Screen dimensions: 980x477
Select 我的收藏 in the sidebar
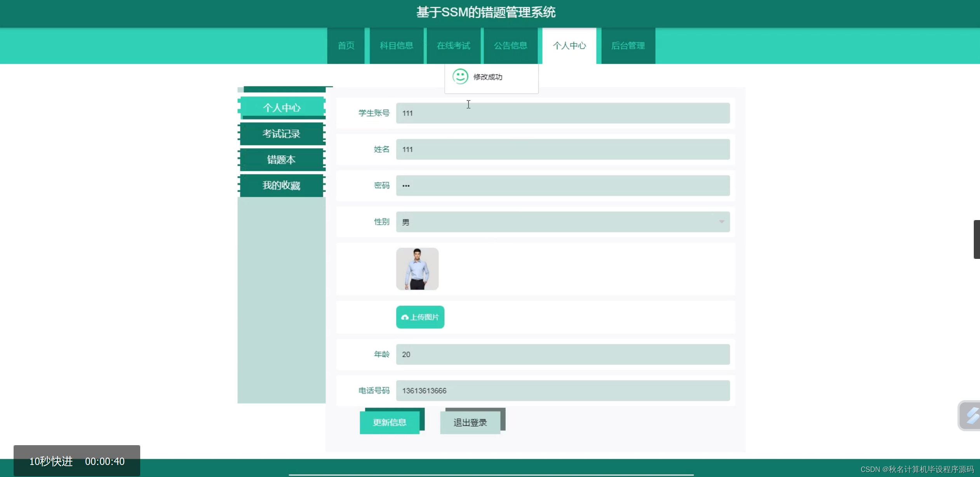click(281, 186)
